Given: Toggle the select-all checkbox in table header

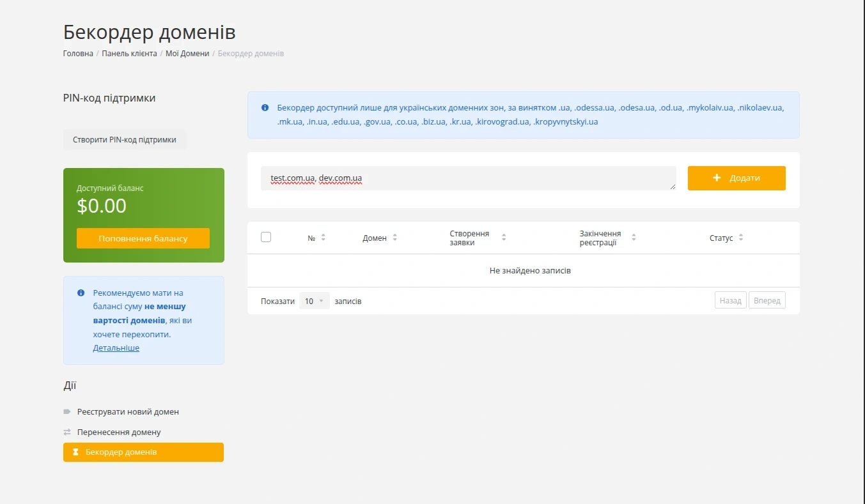Looking at the screenshot, I should coord(266,237).
